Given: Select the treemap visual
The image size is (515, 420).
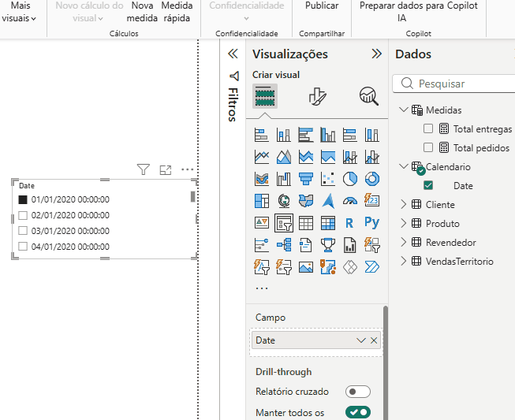Looking at the screenshot, I should (262, 201).
